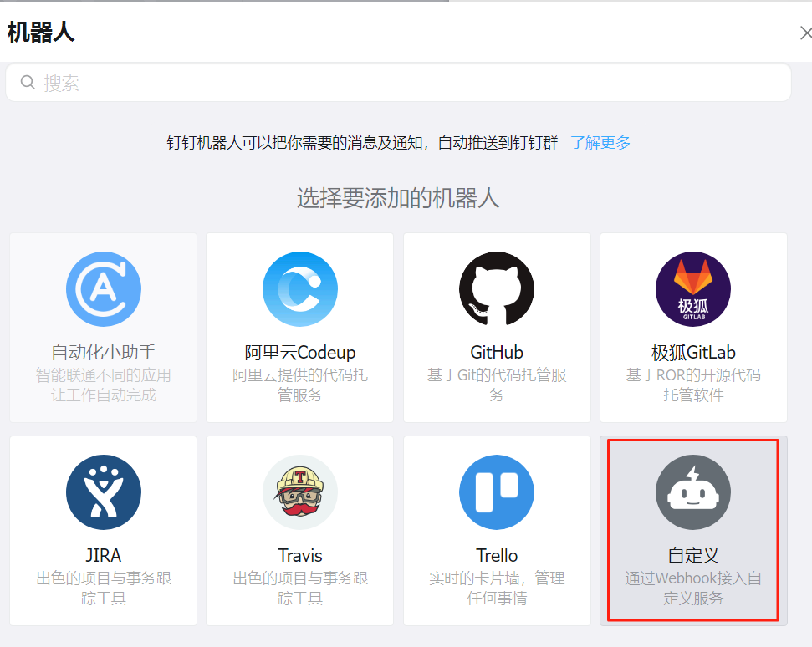
Task: Click the 机器人 dialog title
Action: coord(41,32)
